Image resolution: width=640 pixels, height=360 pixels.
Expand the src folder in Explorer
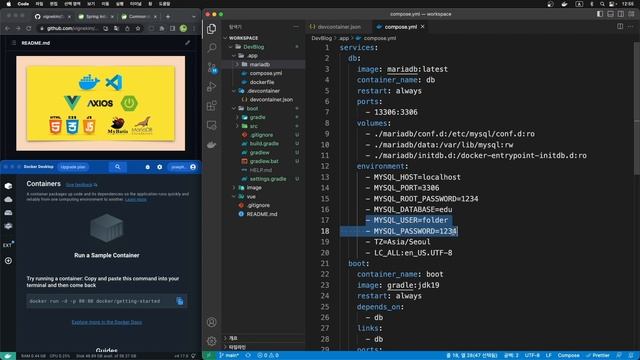[x=237, y=126]
